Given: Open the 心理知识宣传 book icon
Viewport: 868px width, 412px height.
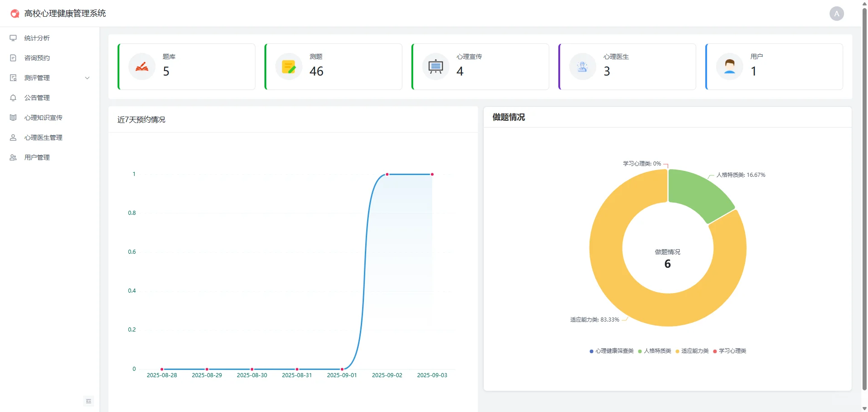Looking at the screenshot, I should click(13, 118).
